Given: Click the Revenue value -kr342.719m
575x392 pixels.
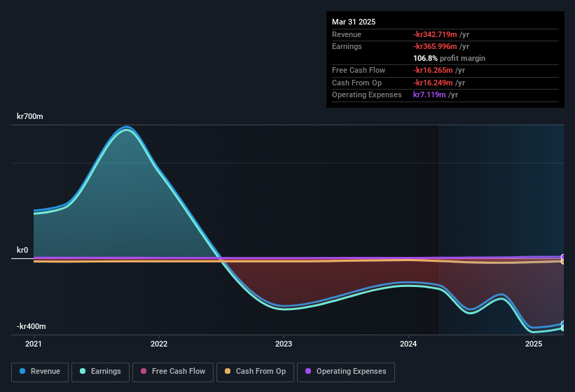Looking at the screenshot, I should pyautogui.click(x=436, y=34).
